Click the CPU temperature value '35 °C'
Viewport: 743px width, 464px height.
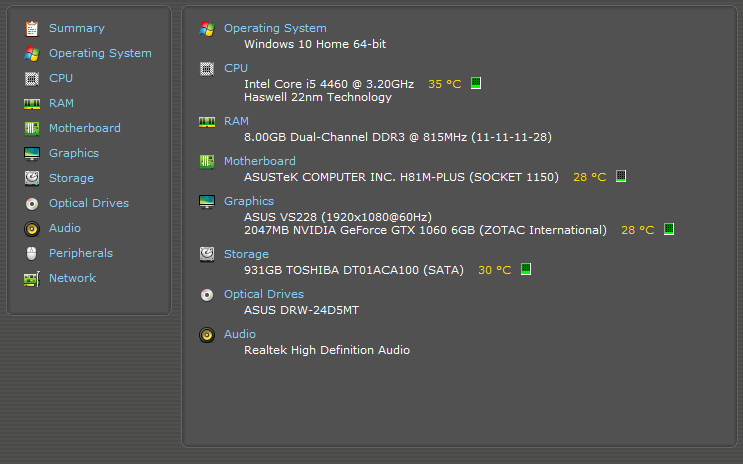pyautogui.click(x=444, y=84)
